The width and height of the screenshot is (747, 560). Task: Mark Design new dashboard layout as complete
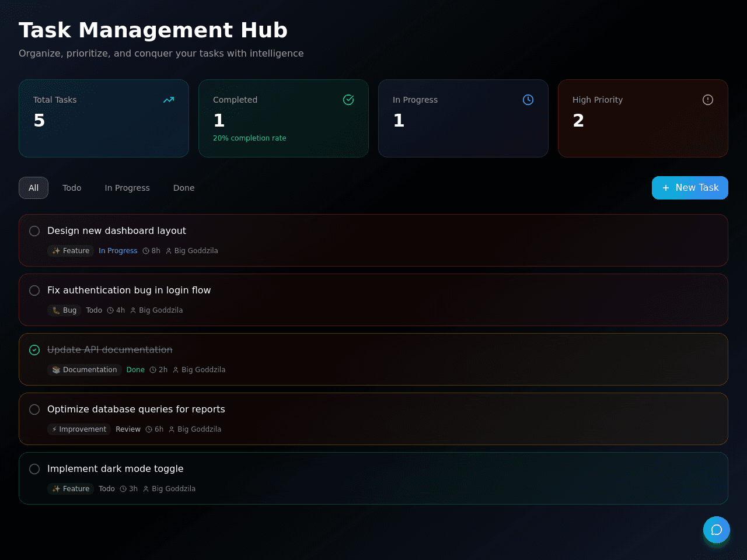(34, 231)
